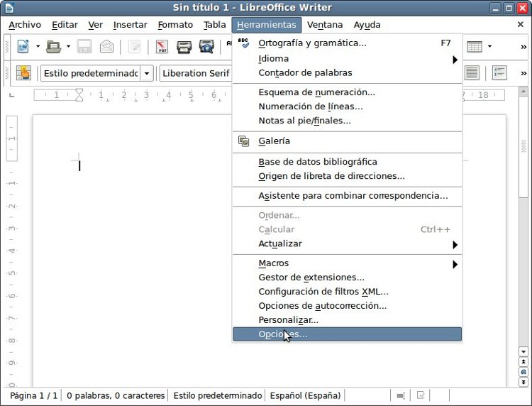This screenshot has height=406, width=532.
Task: Click the Save floppy disk icon
Action: [84, 47]
